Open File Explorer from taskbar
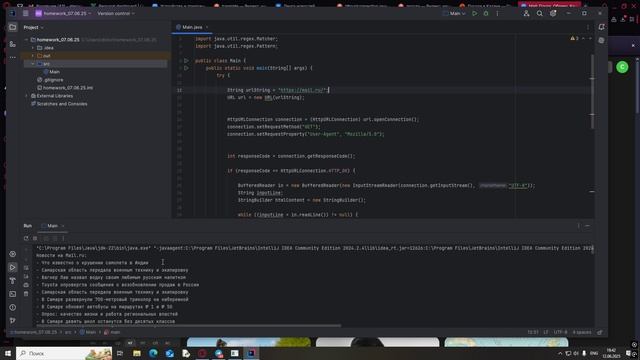Screen dimensions: 640x360 (137, 353)
